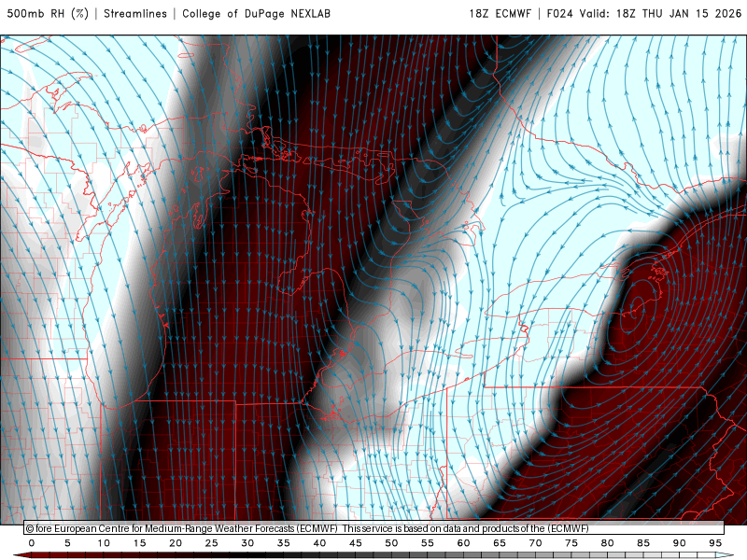Click the "5" colorbar scale label
The height and width of the screenshot is (560, 747).
pyautogui.click(x=67, y=543)
